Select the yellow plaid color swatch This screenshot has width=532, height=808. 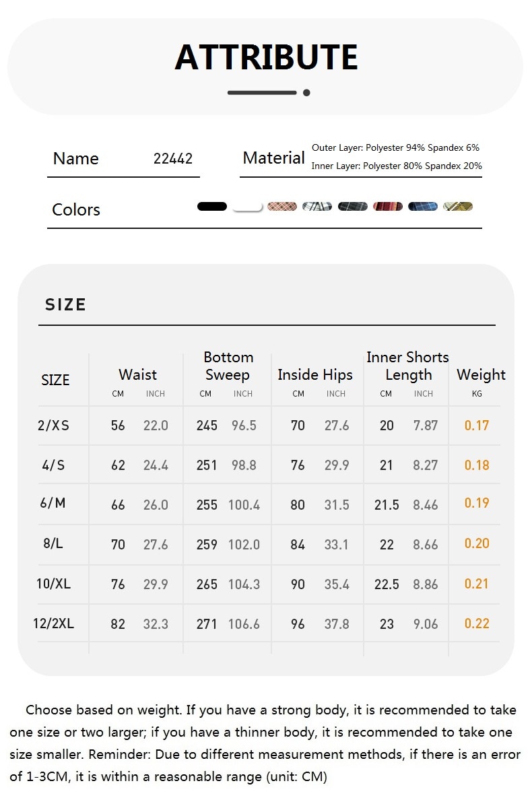pos(458,206)
